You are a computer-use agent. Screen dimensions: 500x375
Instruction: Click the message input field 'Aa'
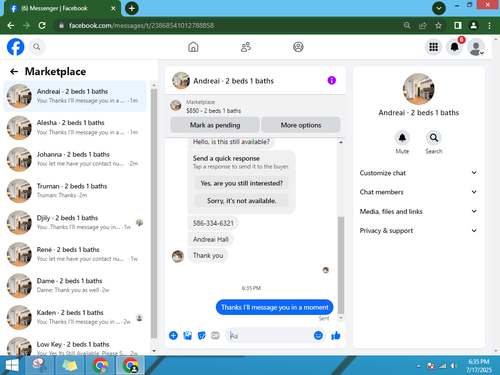[270, 335]
